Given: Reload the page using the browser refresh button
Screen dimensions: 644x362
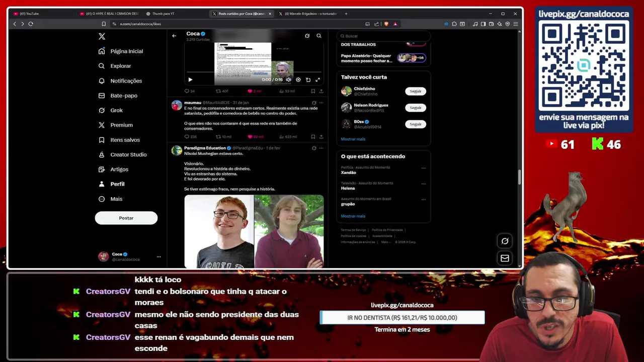Looking at the screenshot, I should click(31, 24).
